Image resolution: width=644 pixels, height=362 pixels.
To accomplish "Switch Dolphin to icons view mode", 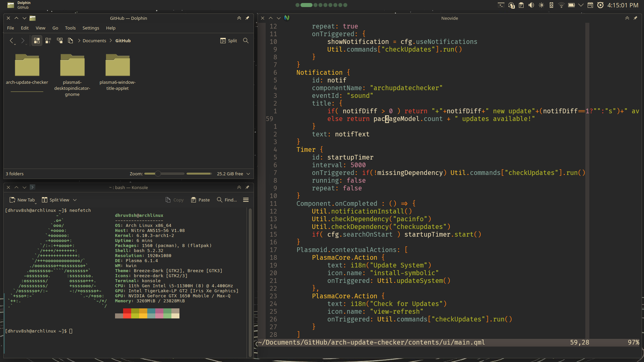I will coord(37,41).
